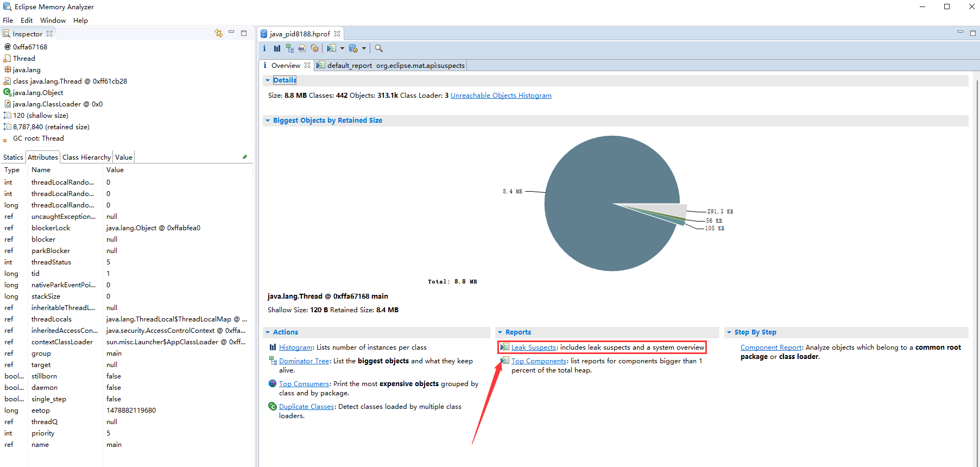Screen dimensions: 980x467
Task: Click the Unreachable Objects Histogram link
Action: click(x=501, y=96)
